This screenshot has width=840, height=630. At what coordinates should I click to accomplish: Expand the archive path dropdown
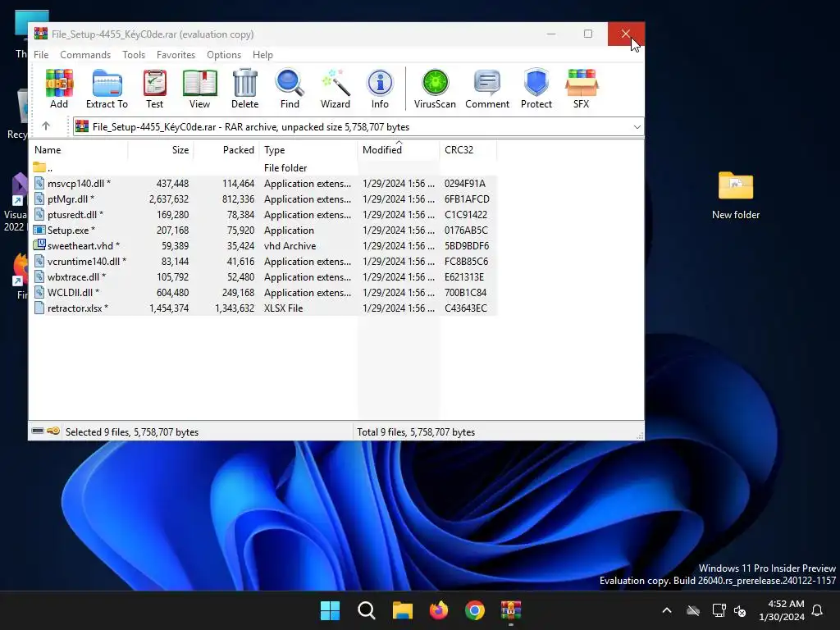pos(637,127)
